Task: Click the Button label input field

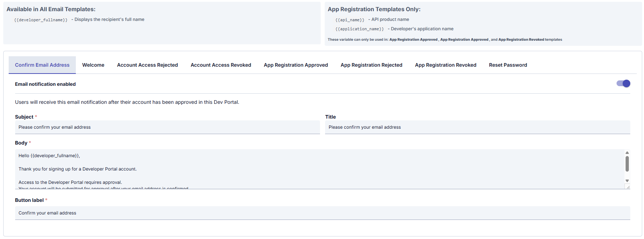Action: click(x=322, y=213)
